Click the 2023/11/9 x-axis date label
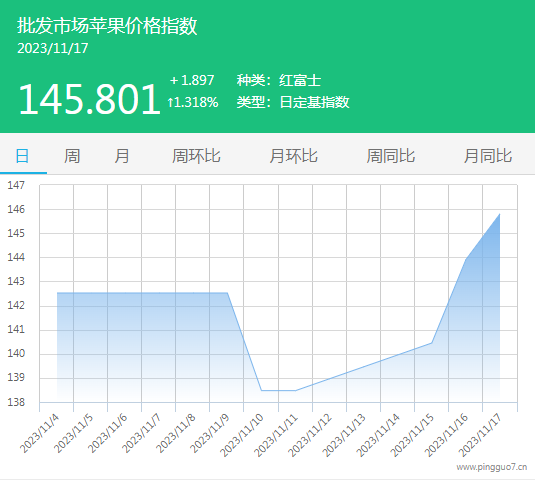535x480 pixels. point(209,433)
